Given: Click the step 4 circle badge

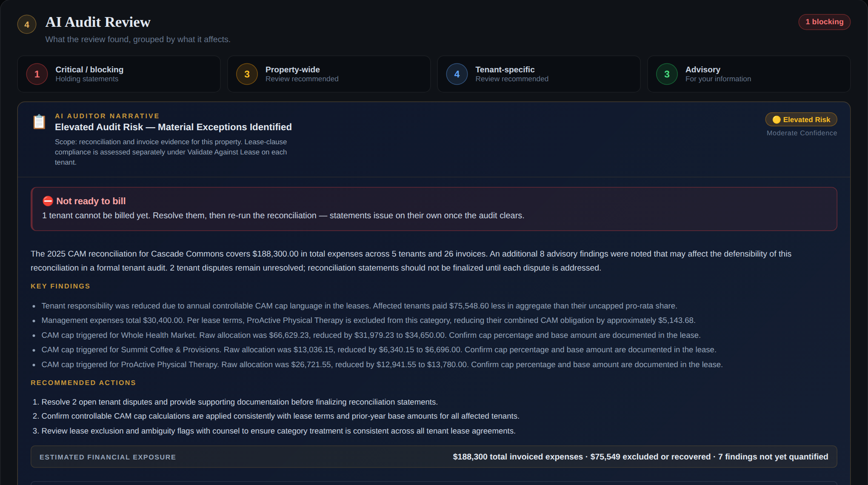Looking at the screenshot, I should [26, 24].
